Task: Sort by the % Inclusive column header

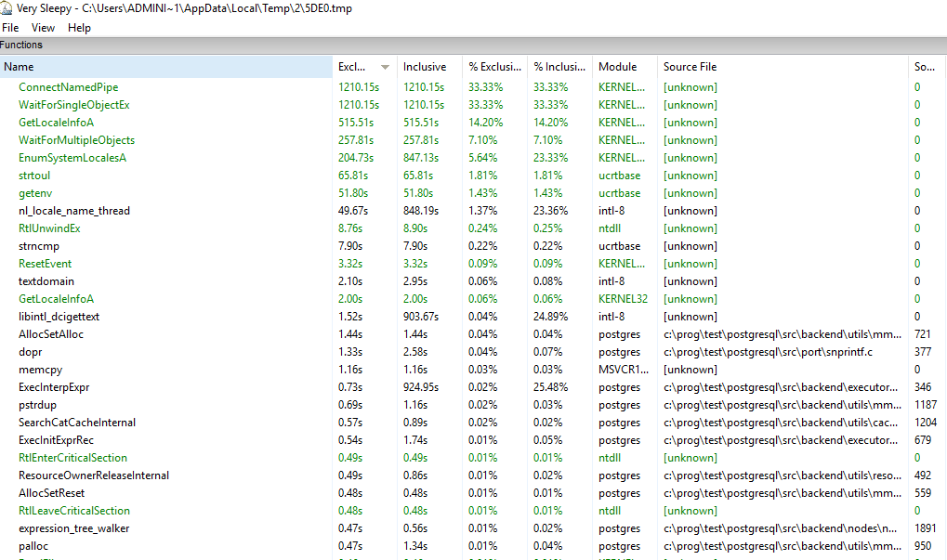Action: tap(558, 67)
